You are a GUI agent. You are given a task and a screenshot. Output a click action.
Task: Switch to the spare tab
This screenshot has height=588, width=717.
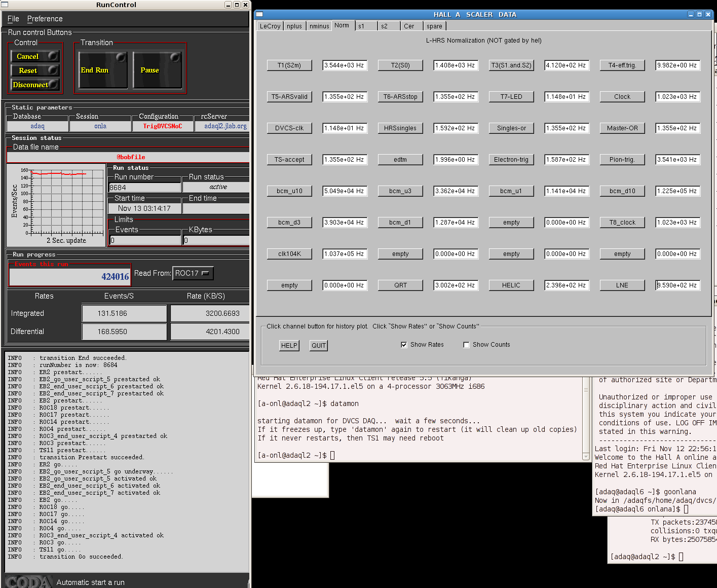tap(435, 26)
